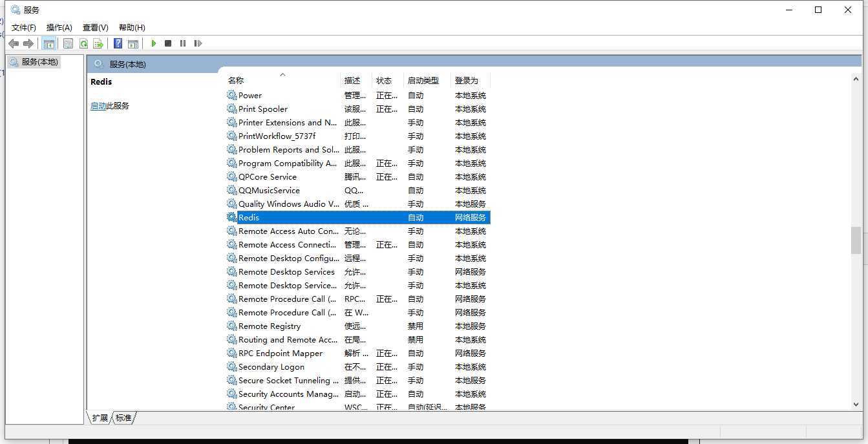
Task: Click the list scrollbar up arrow
Action: [x=856, y=79]
